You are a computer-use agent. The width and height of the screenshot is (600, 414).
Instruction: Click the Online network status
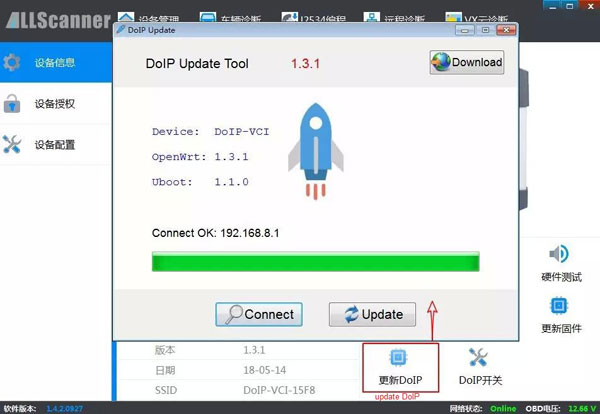coord(503,409)
